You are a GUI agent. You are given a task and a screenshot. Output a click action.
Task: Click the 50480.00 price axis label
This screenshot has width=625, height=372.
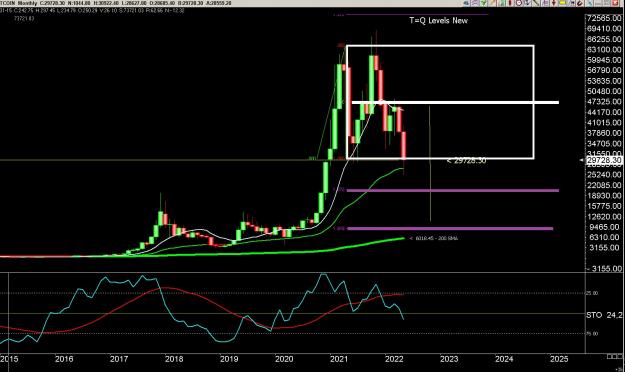[x=604, y=92]
